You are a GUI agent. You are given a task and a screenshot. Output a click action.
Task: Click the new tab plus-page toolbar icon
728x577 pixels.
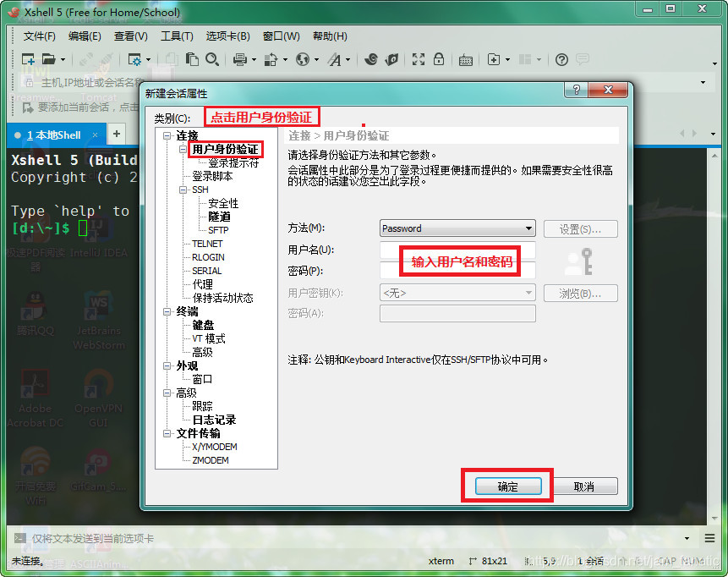pyautogui.click(x=494, y=59)
